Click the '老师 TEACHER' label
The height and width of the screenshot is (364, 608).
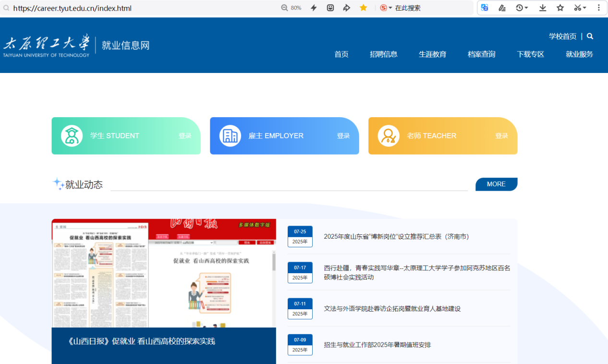pyautogui.click(x=432, y=136)
